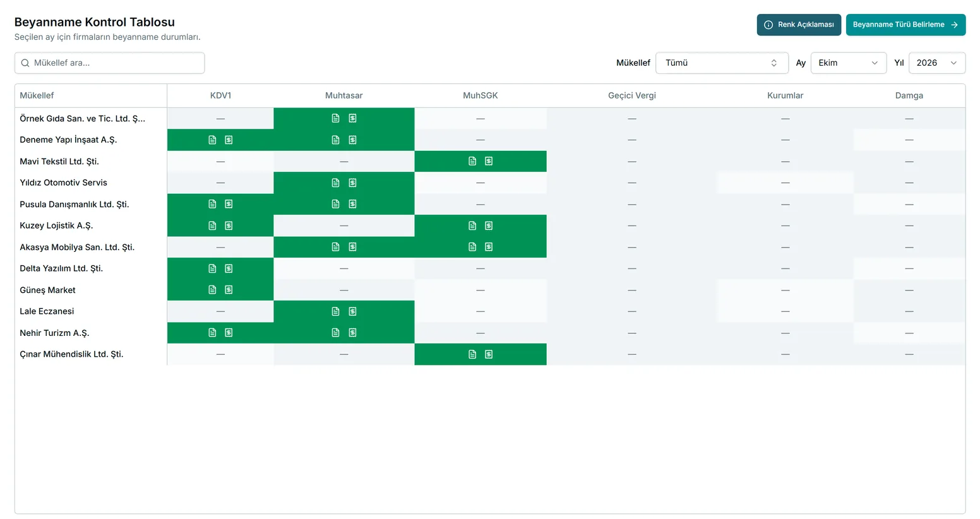Select the Güneş Market row name
Screen dimensions: 980x519
pos(47,290)
